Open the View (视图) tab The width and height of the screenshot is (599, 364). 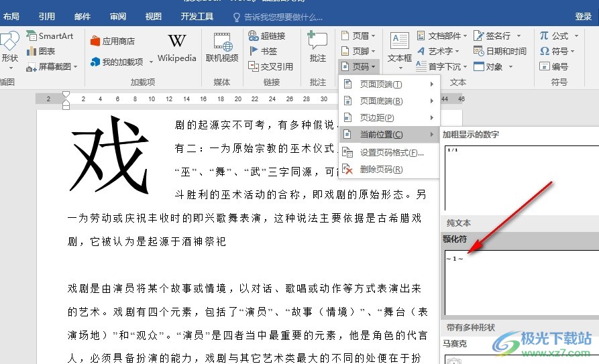click(x=153, y=17)
